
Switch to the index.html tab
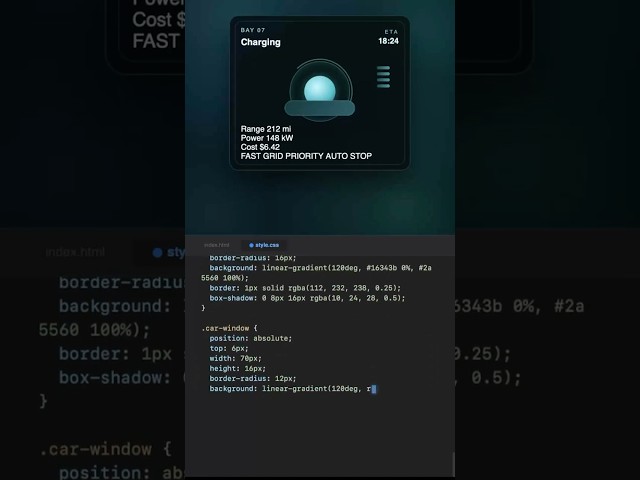(x=216, y=245)
